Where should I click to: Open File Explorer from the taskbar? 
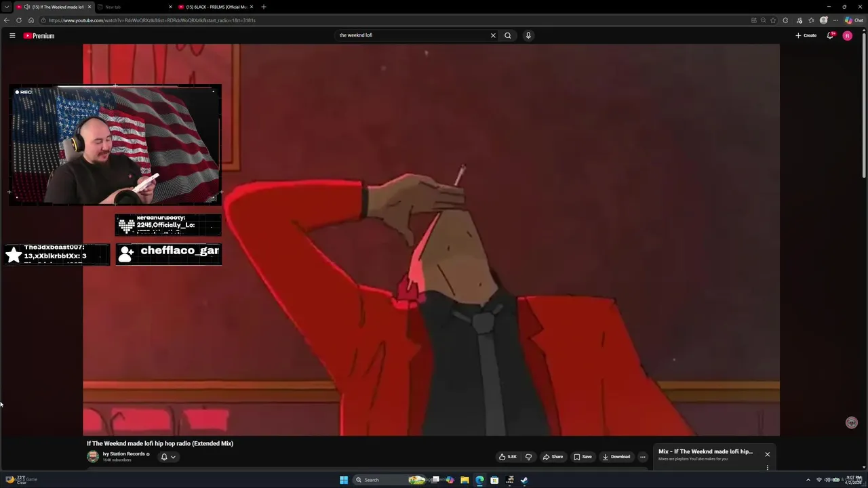tap(465, 480)
